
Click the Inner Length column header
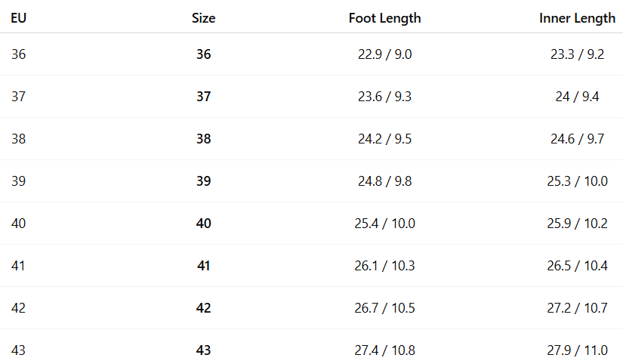pyautogui.click(x=577, y=18)
